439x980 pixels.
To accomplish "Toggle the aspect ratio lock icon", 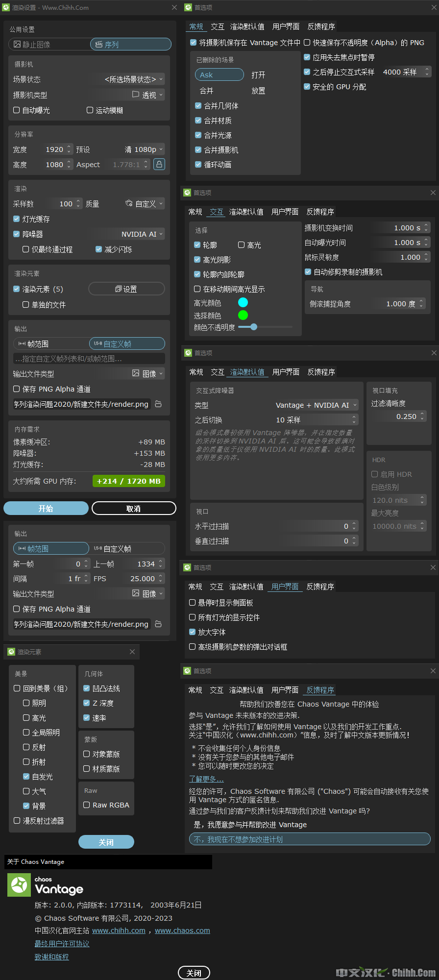I will (x=159, y=164).
